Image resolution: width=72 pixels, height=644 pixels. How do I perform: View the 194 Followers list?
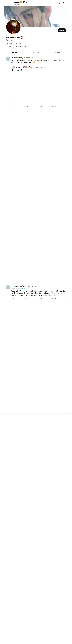coord(21,47)
